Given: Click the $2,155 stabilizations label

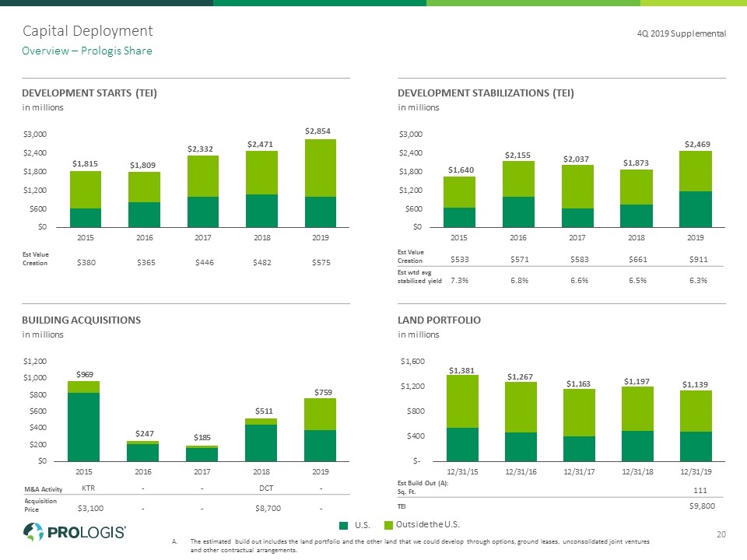Looking at the screenshot, I should tap(518, 156).
